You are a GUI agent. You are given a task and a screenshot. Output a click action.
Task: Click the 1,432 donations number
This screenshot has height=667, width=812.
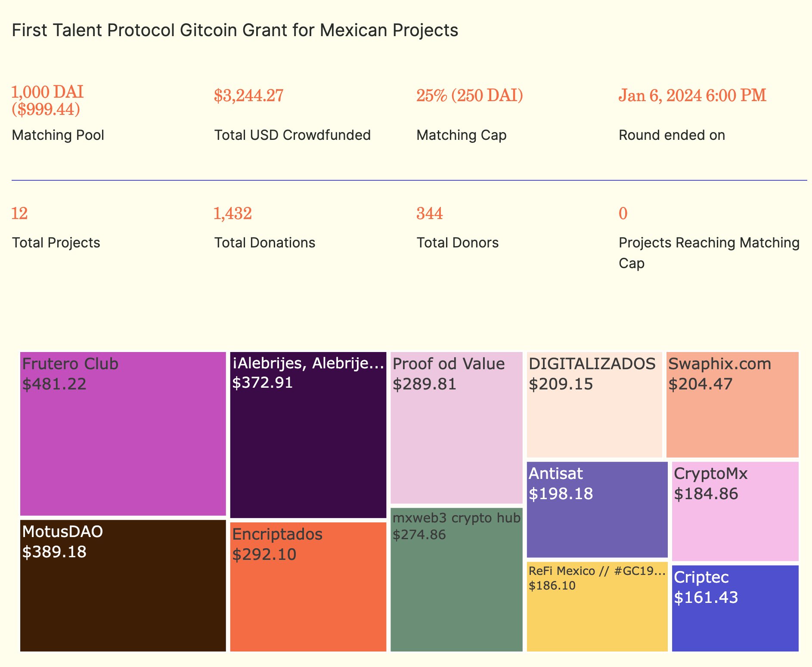(x=233, y=213)
